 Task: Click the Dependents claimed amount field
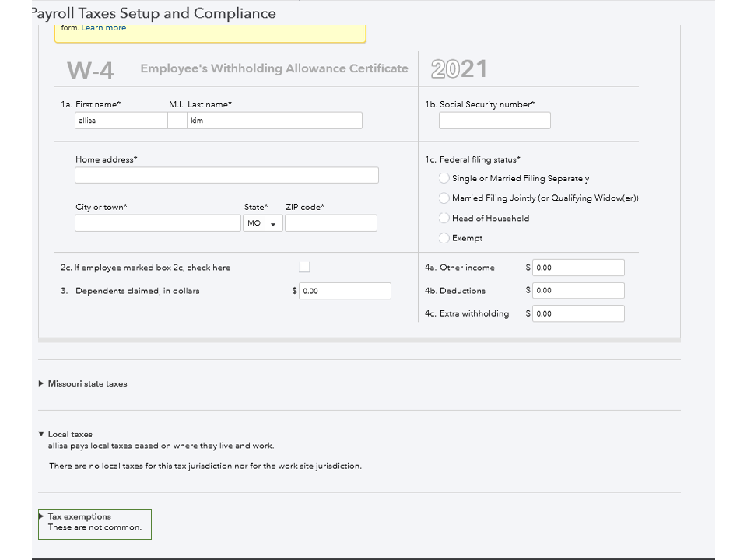pos(345,291)
